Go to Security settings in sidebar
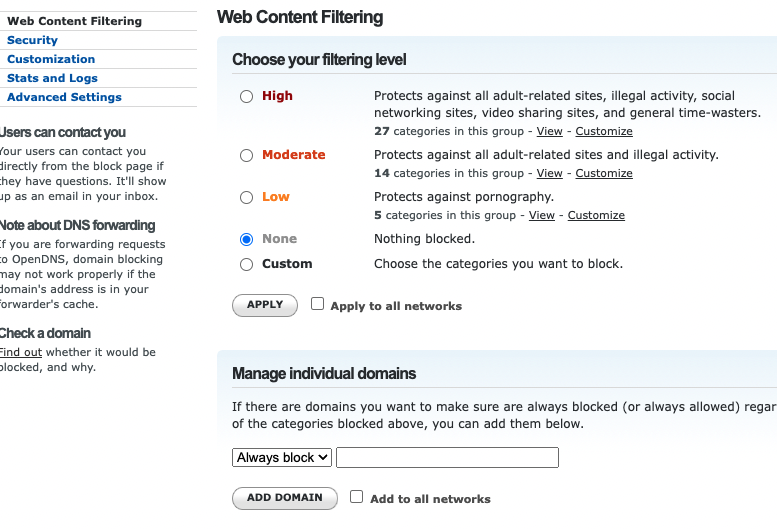Screen dimensions: 777x529 [x=32, y=40]
